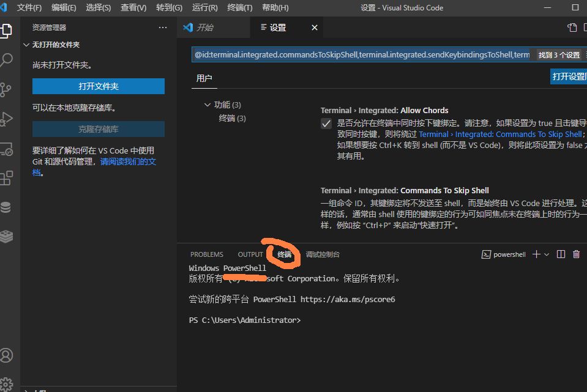The width and height of the screenshot is (587, 392).
Task: Open the 编辑(E) menu
Action: pyautogui.click(x=64, y=7)
